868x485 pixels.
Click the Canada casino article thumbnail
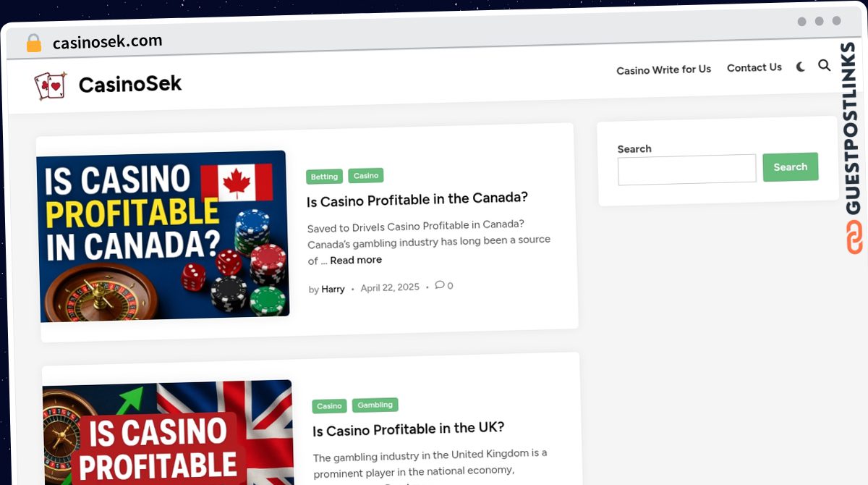coord(163,236)
